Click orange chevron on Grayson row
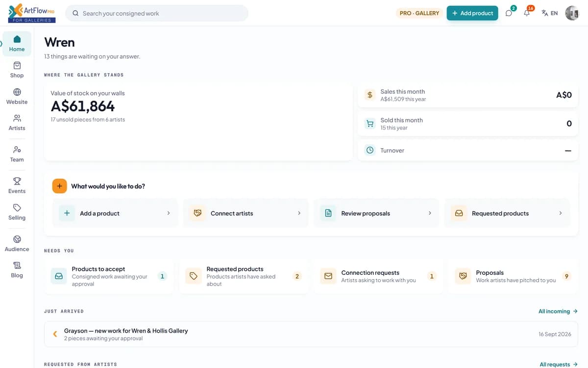Viewport: 588px width, 368px height. point(55,334)
